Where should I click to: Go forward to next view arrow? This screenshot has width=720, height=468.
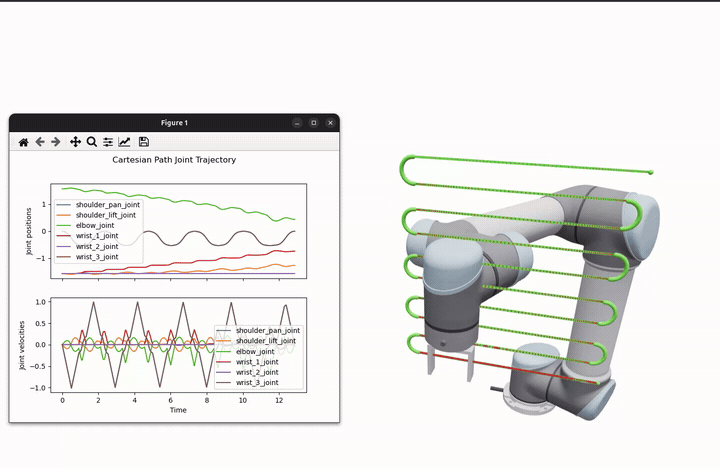pos(56,142)
